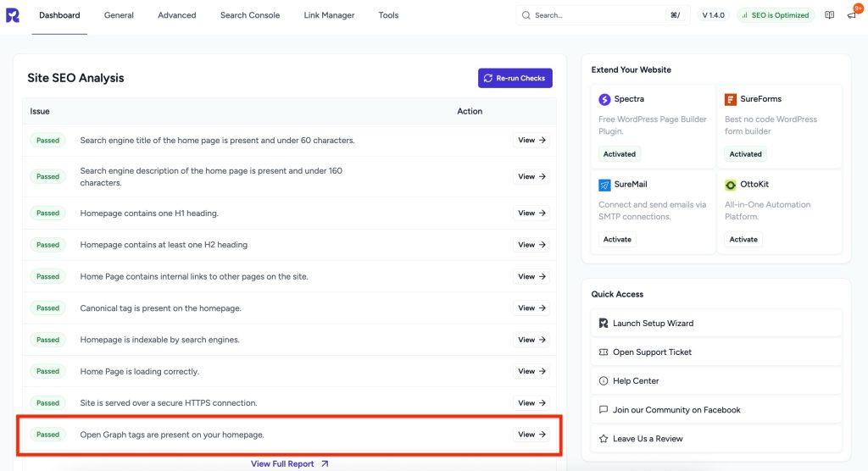This screenshot has width=868, height=471.
Task: Click the Spectra plugin icon
Action: (604, 99)
